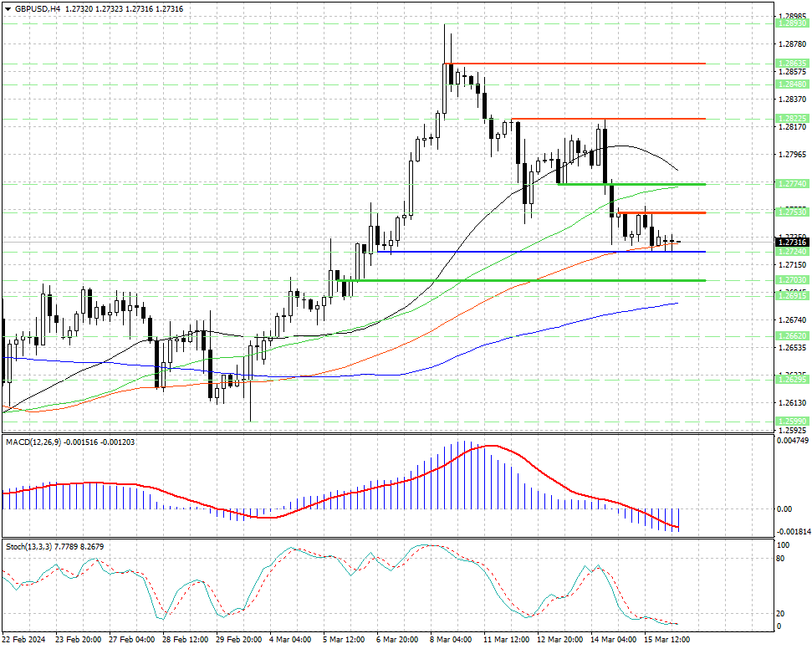
Task: Select the thick green line at 1.27030
Action: (x=522, y=280)
